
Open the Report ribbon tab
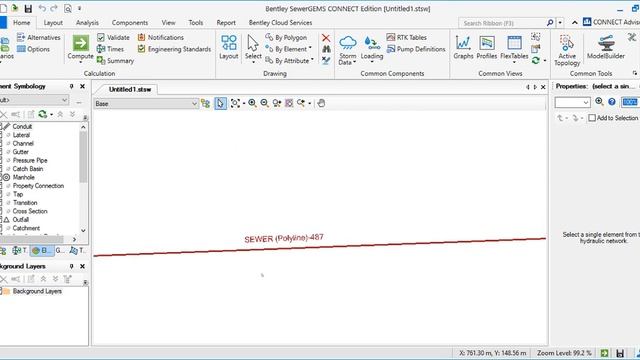click(x=226, y=23)
